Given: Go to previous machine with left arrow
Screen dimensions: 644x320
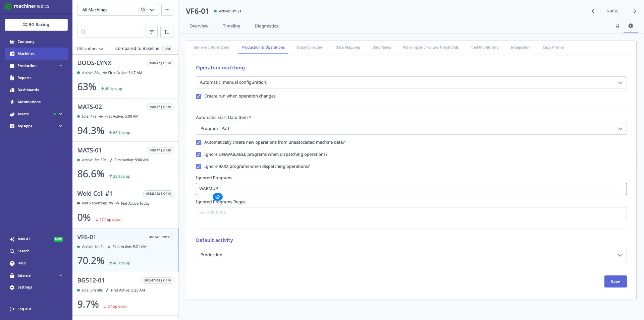Looking at the screenshot, I should (x=593, y=11).
